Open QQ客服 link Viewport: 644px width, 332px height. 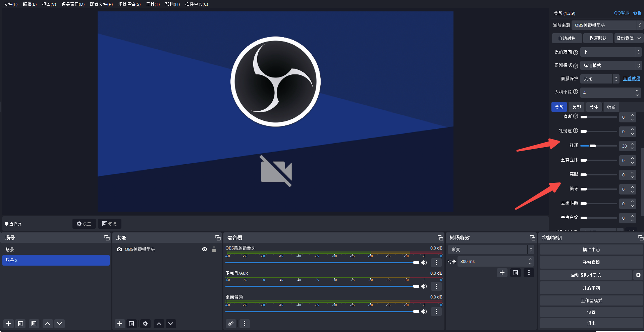[622, 13]
